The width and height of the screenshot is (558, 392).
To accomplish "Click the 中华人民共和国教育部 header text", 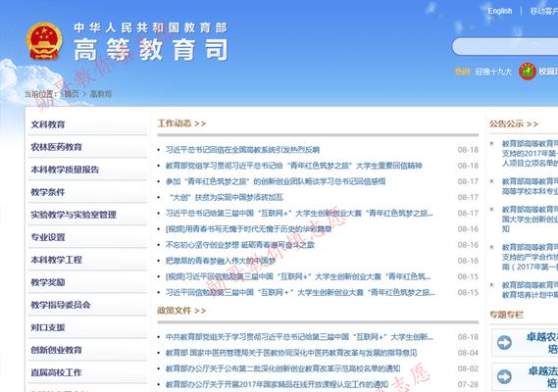I will click(150, 27).
